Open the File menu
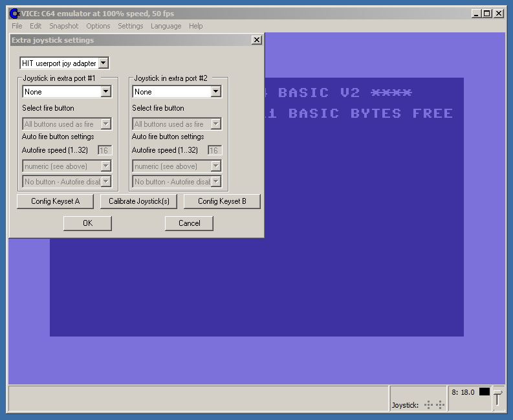 [17, 26]
